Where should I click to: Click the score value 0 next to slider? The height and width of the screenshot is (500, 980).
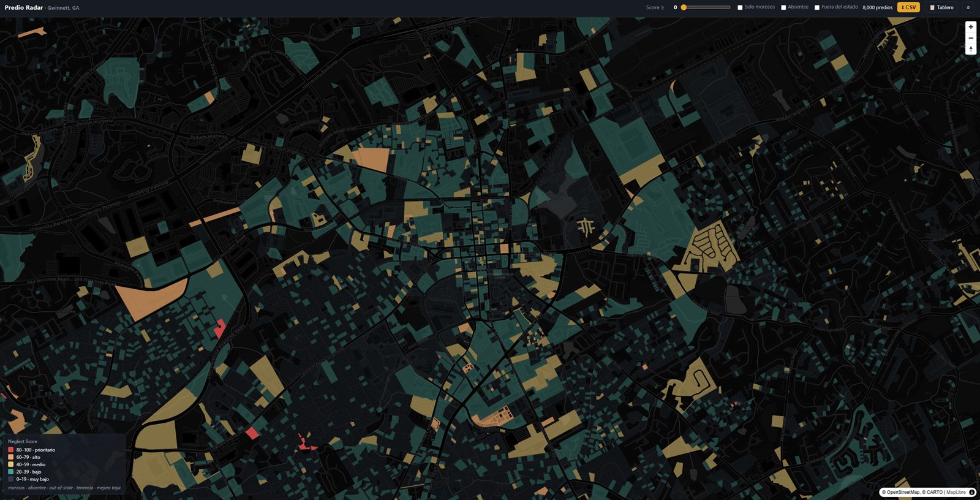click(675, 7)
